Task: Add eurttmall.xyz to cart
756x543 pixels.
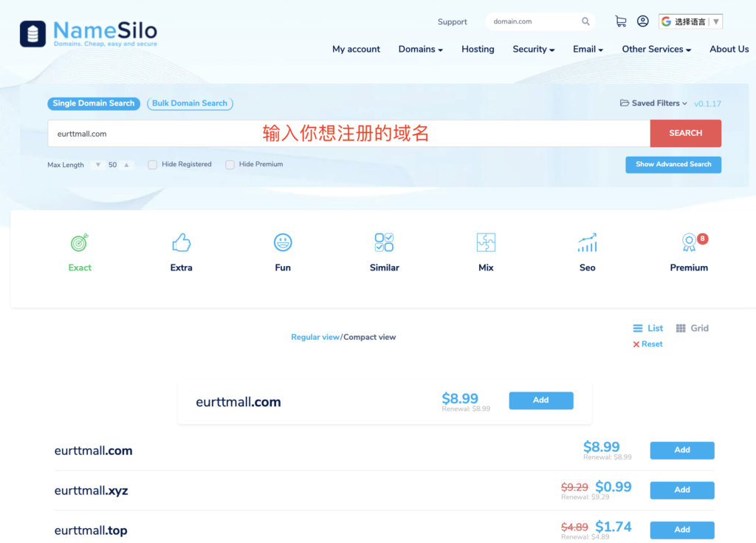Action: click(682, 490)
